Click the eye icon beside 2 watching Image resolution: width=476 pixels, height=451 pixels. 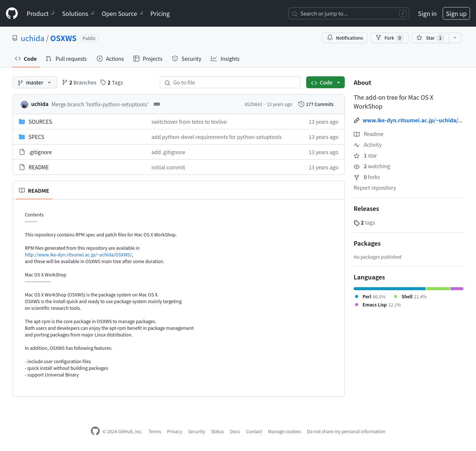click(357, 166)
